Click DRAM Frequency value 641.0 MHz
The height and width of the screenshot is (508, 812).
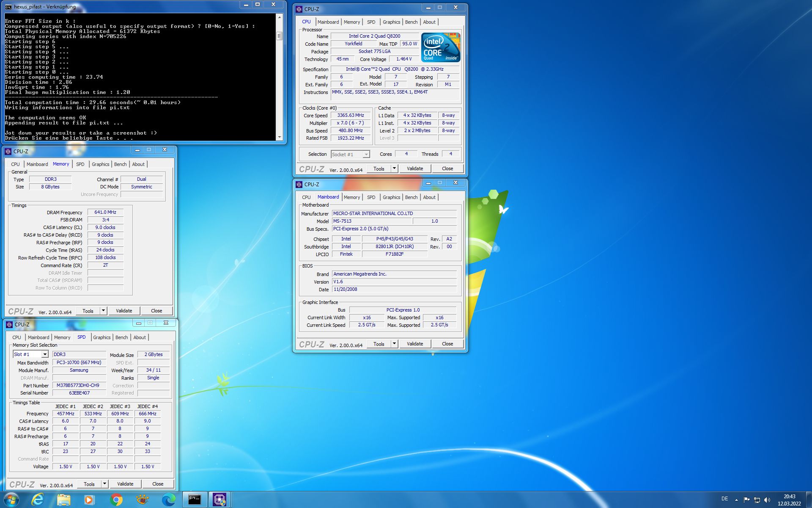(105, 212)
